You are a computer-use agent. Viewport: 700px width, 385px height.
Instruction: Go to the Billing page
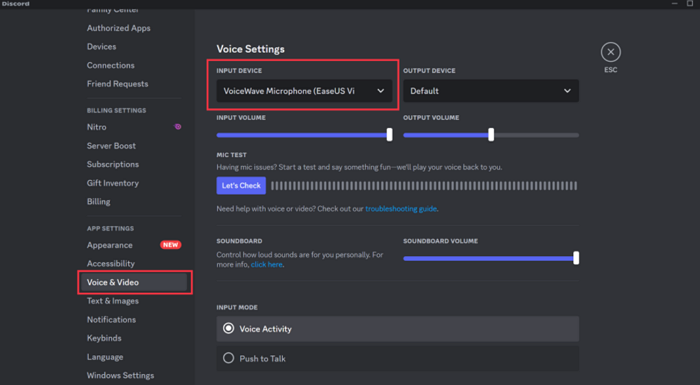coord(98,202)
